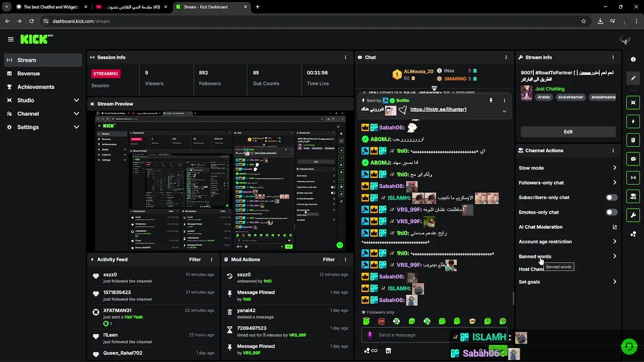Click the Just Chatting category

pos(549,89)
